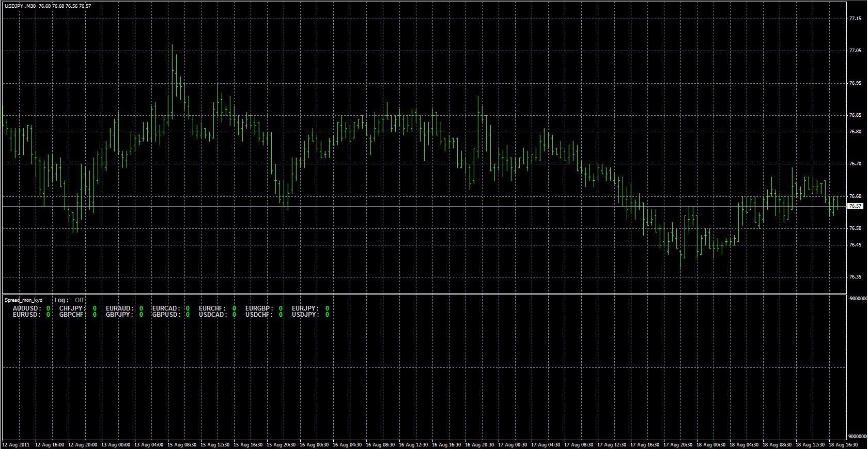
Task: Select the EURCHF pair label
Action: (212, 308)
